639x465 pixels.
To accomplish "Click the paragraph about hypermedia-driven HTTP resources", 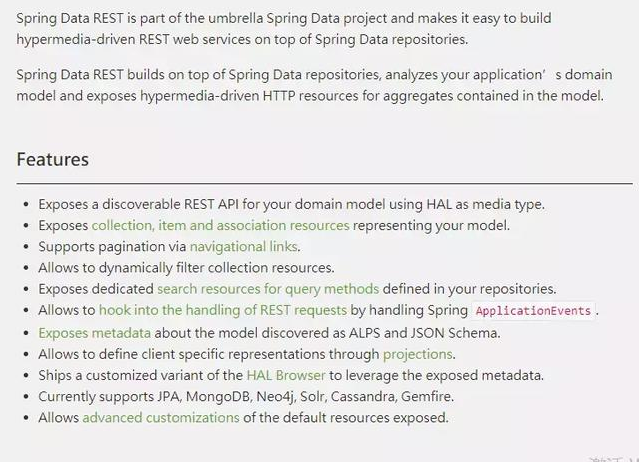I will (x=310, y=85).
